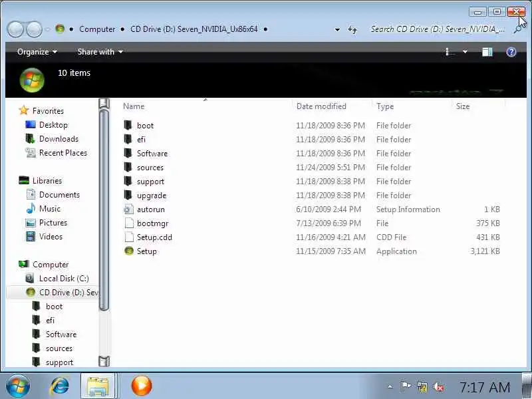
Task: Click the muted volume tray icon
Action: (x=438, y=386)
